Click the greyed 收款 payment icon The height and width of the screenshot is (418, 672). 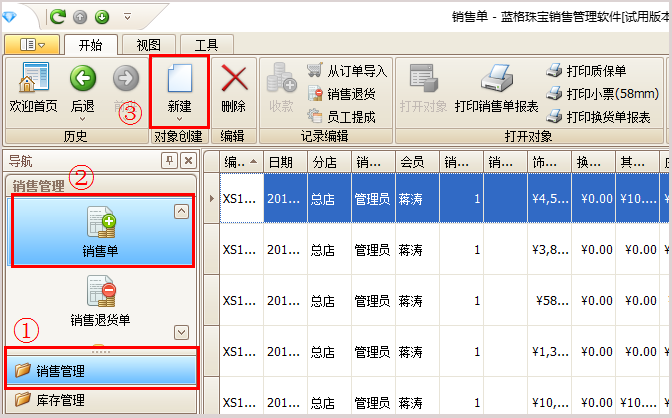(281, 88)
